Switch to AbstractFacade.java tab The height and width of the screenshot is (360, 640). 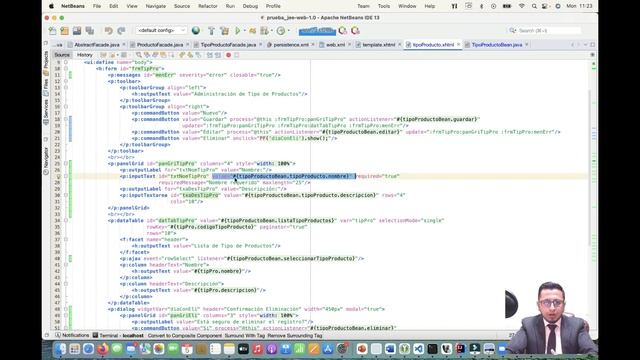click(97, 44)
